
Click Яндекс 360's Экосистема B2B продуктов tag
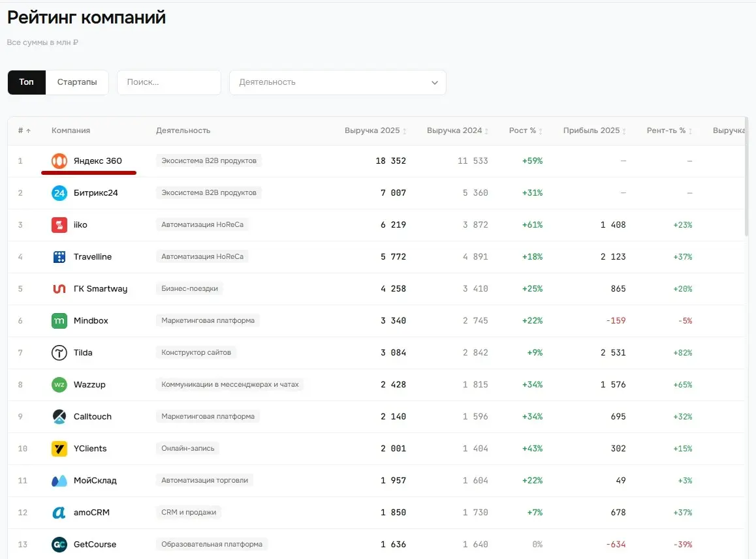[x=209, y=161]
